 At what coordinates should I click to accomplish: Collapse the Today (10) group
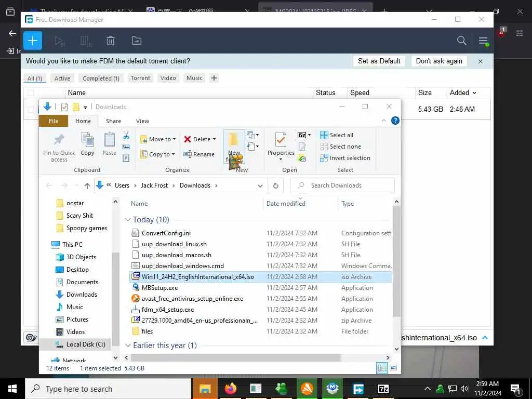[x=128, y=220]
